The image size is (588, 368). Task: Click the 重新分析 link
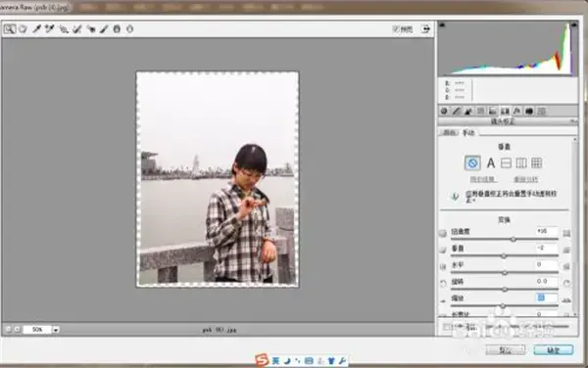click(x=525, y=180)
